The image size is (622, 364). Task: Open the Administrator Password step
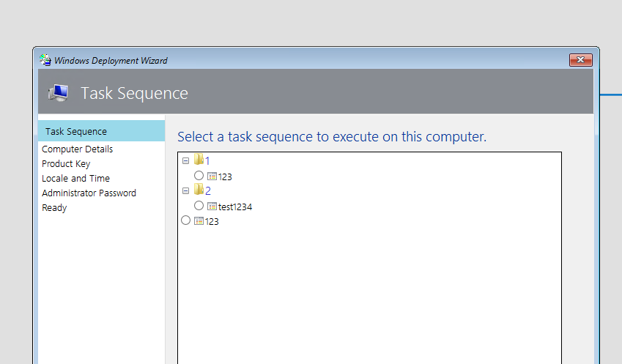point(89,193)
